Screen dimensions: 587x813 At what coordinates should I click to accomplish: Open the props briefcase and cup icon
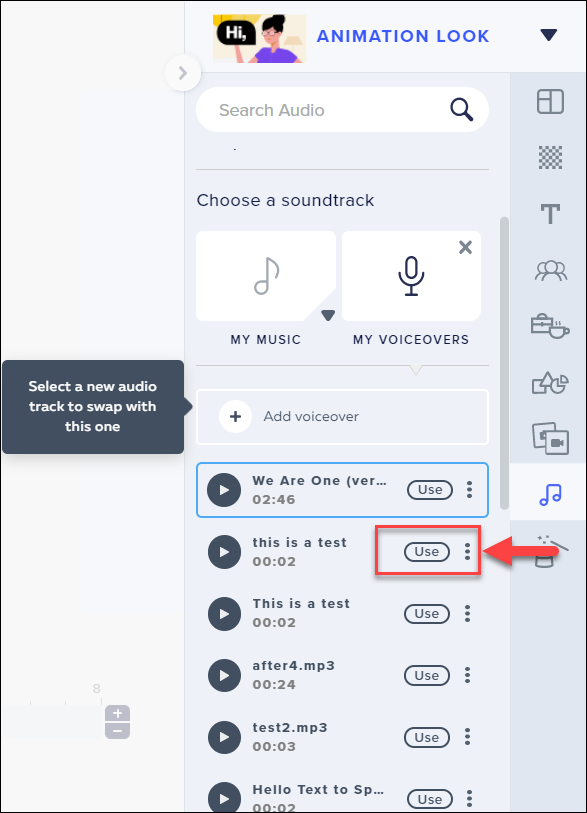(x=550, y=326)
